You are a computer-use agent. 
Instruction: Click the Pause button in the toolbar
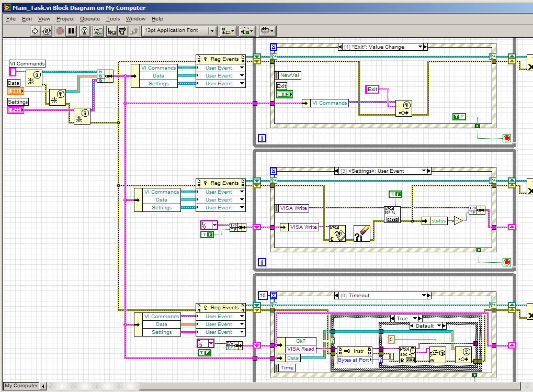71,31
